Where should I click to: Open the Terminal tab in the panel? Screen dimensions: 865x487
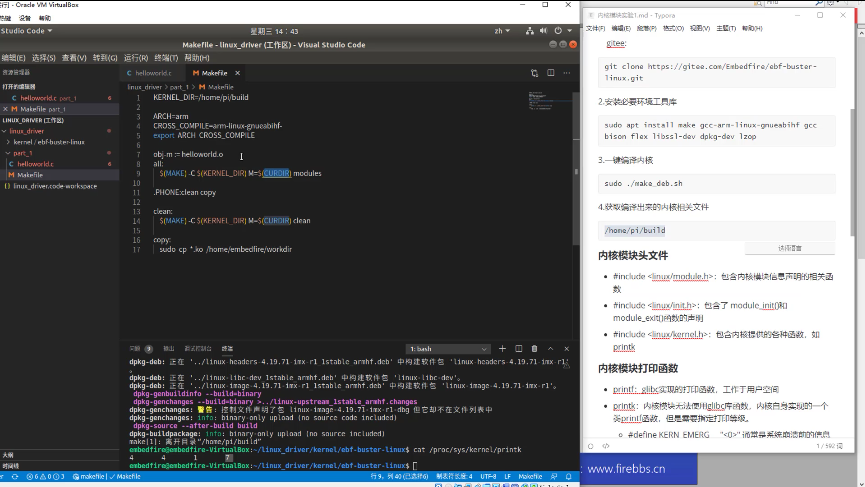pos(227,349)
